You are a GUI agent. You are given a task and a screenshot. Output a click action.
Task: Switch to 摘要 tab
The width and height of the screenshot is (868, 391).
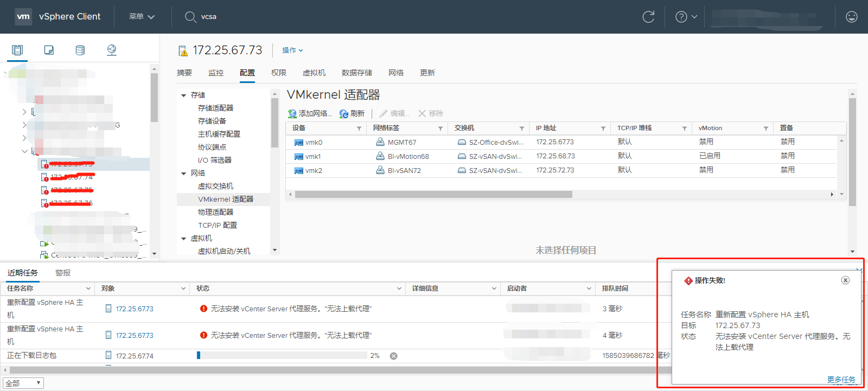click(184, 73)
